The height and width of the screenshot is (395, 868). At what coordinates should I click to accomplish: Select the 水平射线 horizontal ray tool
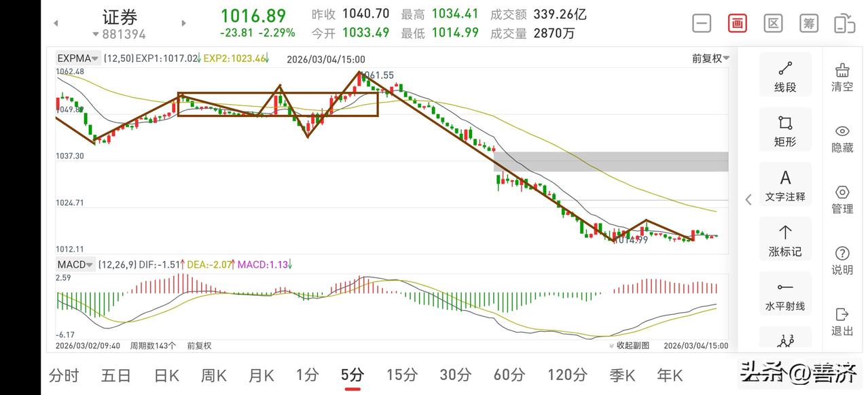click(x=785, y=294)
